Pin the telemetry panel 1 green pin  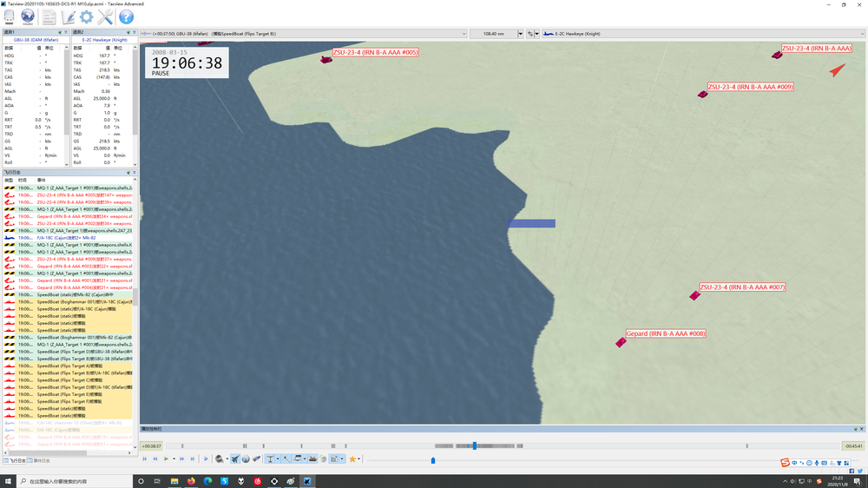[x=61, y=32]
